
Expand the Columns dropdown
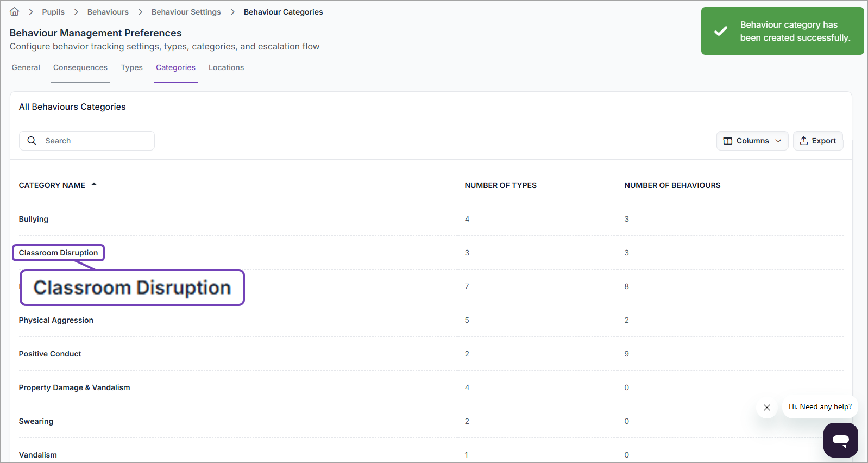[752, 141]
